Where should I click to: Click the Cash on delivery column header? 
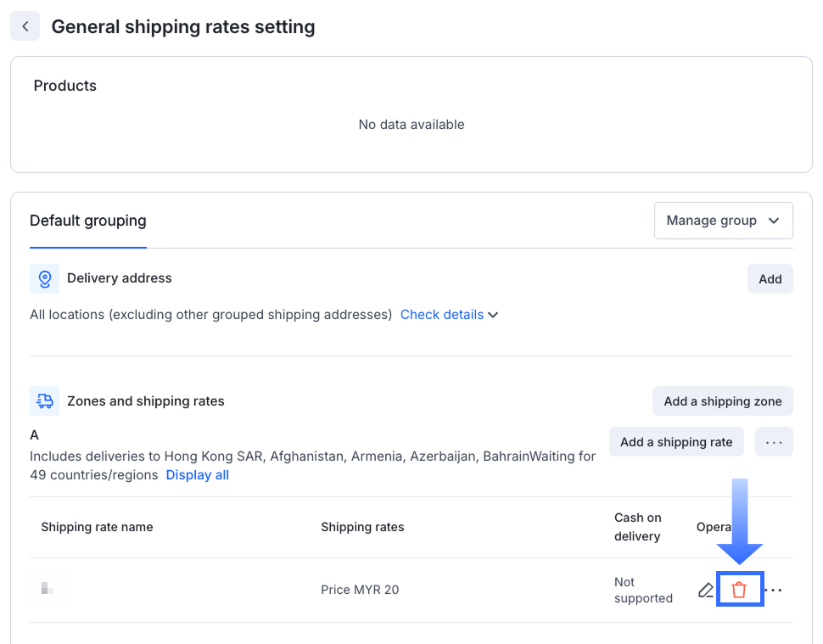[637, 526]
